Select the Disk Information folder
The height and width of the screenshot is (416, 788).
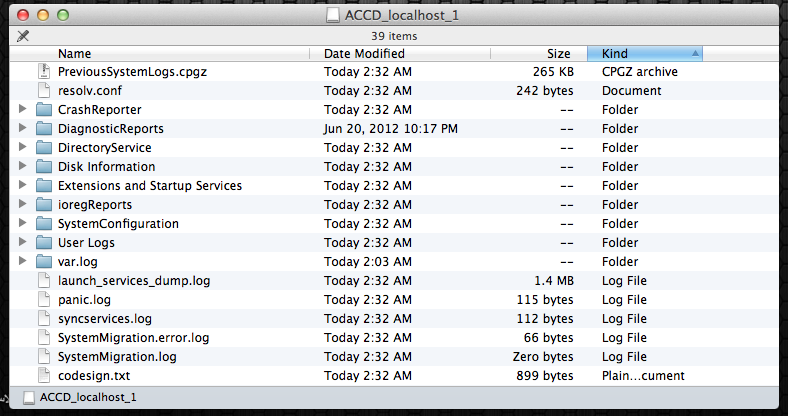pos(106,167)
